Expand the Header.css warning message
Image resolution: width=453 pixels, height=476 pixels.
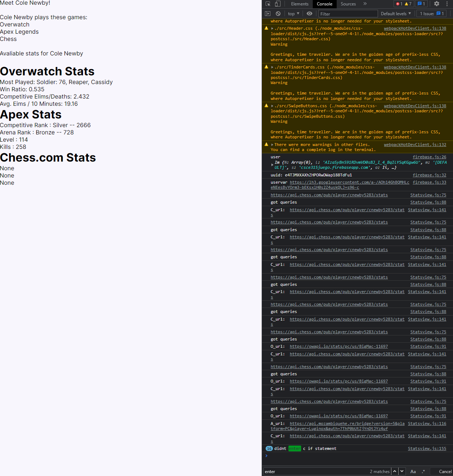tap(272, 28)
